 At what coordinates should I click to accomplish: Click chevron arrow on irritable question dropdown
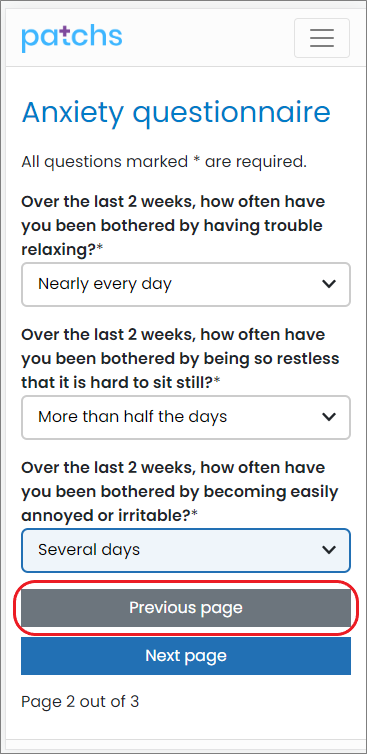click(x=329, y=550)
